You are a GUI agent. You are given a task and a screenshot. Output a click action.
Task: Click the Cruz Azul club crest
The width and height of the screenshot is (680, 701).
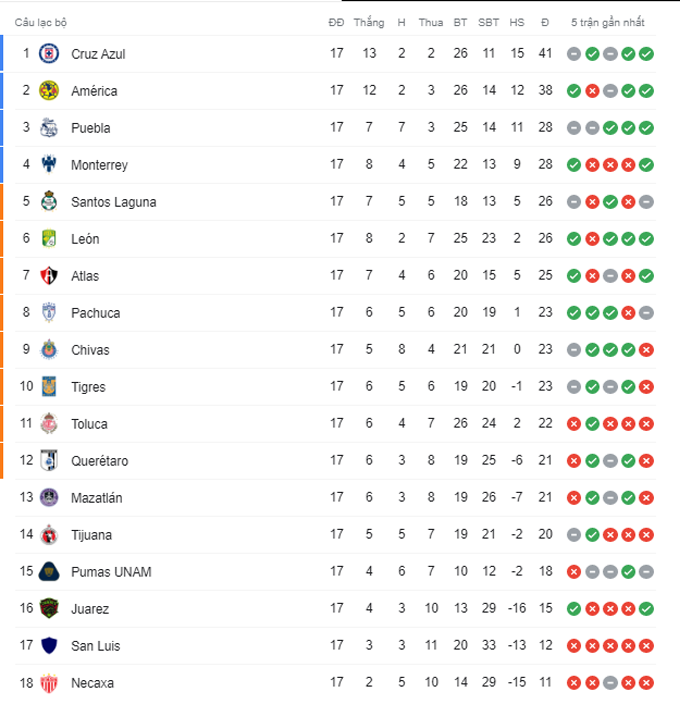click(x=49, y=54)
